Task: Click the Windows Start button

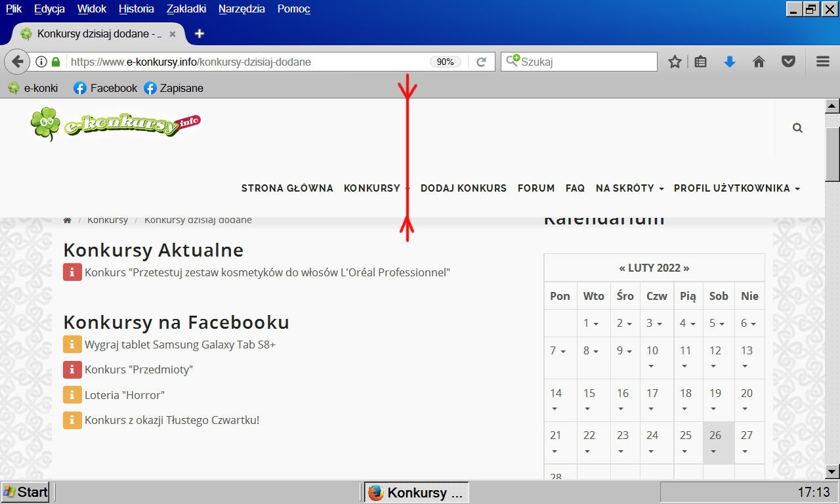Action: coord(26,492)
